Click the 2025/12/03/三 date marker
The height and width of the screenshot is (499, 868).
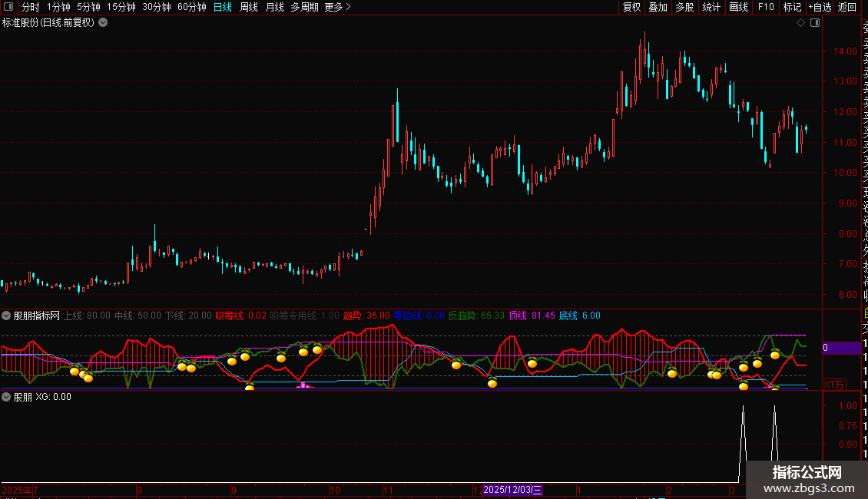[512, 490]
